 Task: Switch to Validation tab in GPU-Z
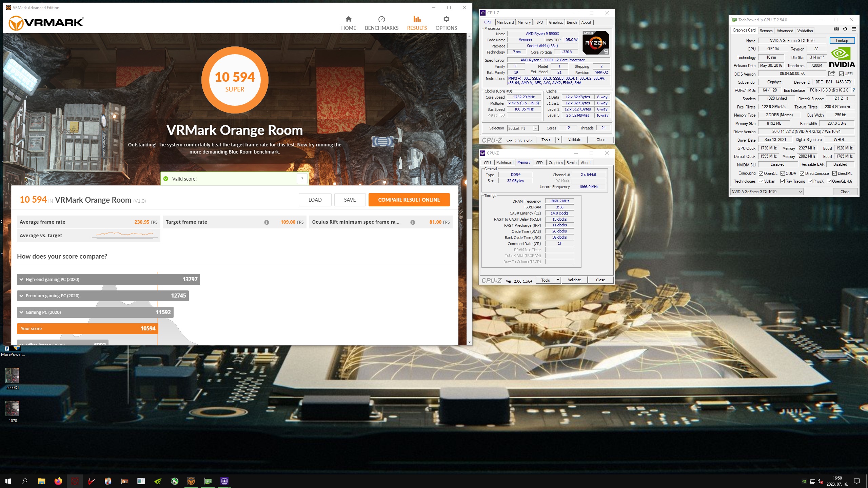tap(805, 30)
